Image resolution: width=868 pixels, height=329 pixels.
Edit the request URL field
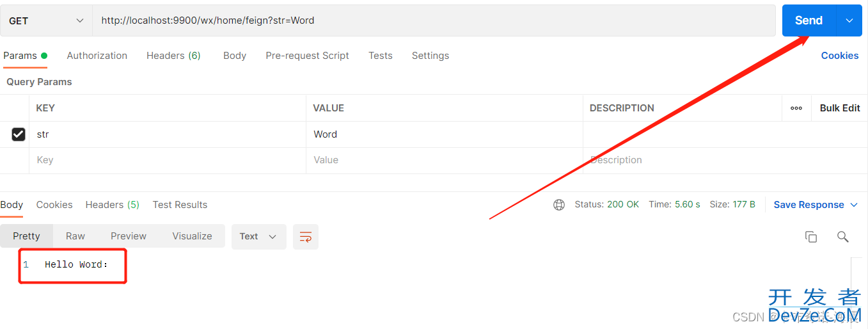tap(434, 20)
